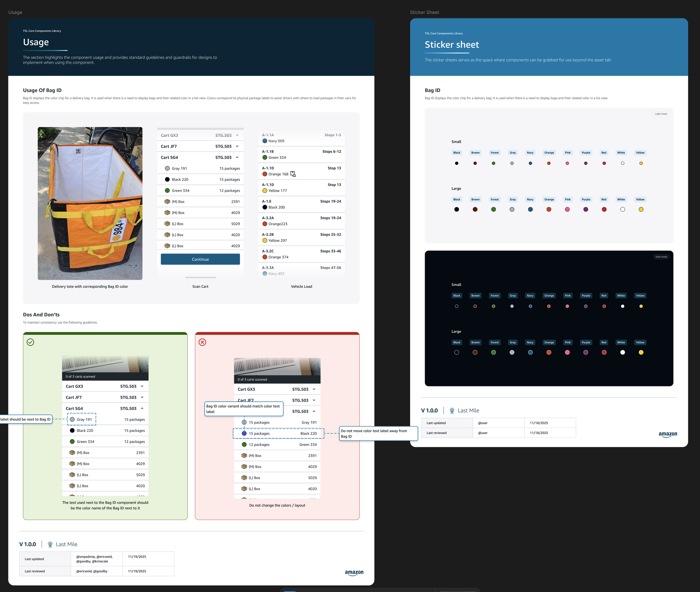The image size is (700, 592).
Task: Select Light mode Small Purple swatch
Action: pos(585,164)
